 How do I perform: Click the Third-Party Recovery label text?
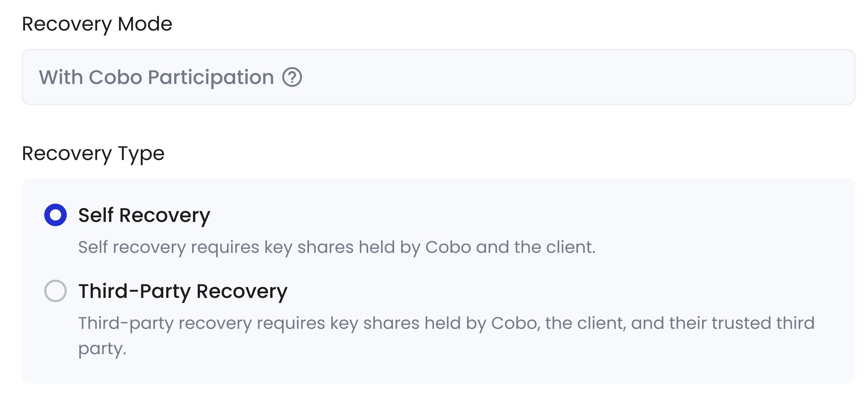(183, 292)
